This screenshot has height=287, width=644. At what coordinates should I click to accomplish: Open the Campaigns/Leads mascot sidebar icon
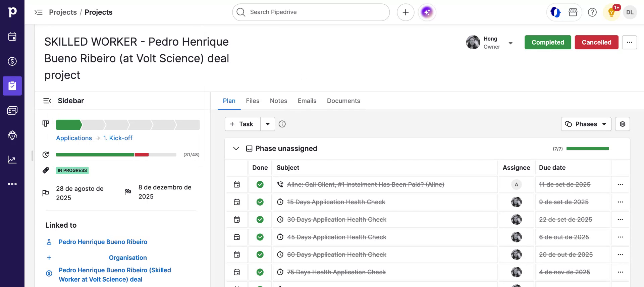[x=12, y=135]
